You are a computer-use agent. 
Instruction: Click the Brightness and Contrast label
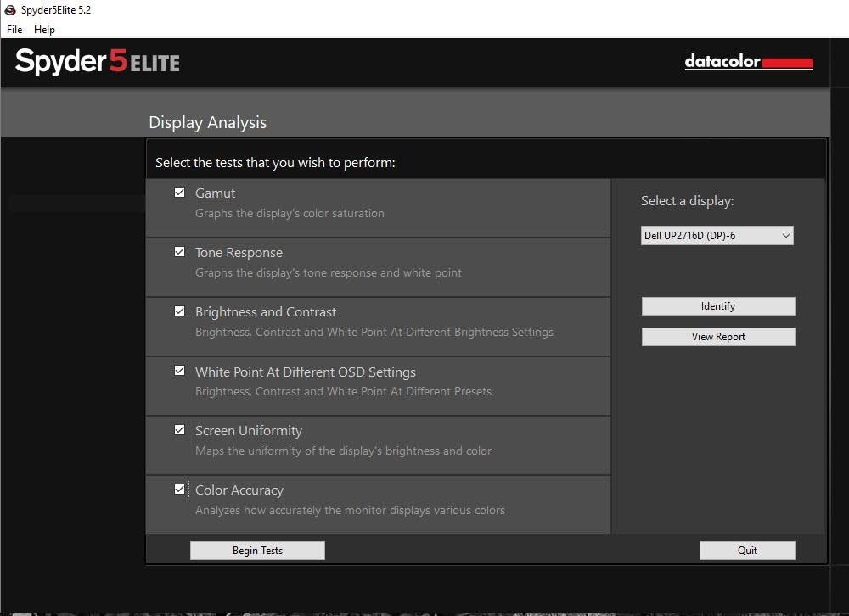coord(266,312)
